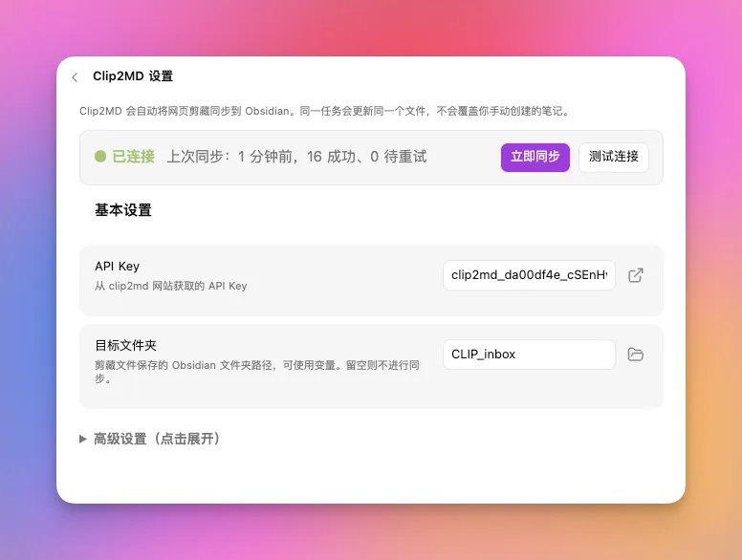Open API Key external link icon

[x=636, y=275]
